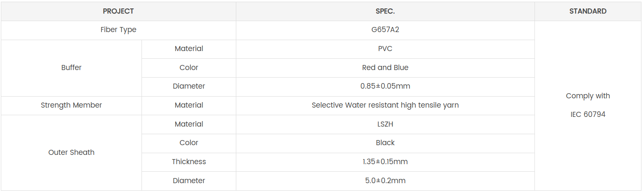The width and height of the screenshot is (644, 192).
Task: Click the Selective Water resistant yarn text
Action: pyautogui.click(x=385, y=105)
